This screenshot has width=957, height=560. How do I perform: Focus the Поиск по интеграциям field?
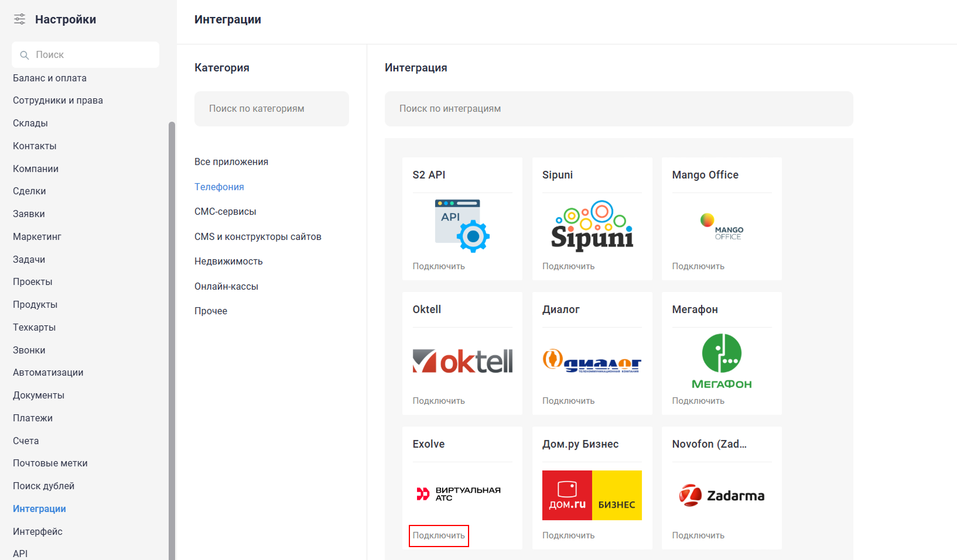tap(618, 109)
